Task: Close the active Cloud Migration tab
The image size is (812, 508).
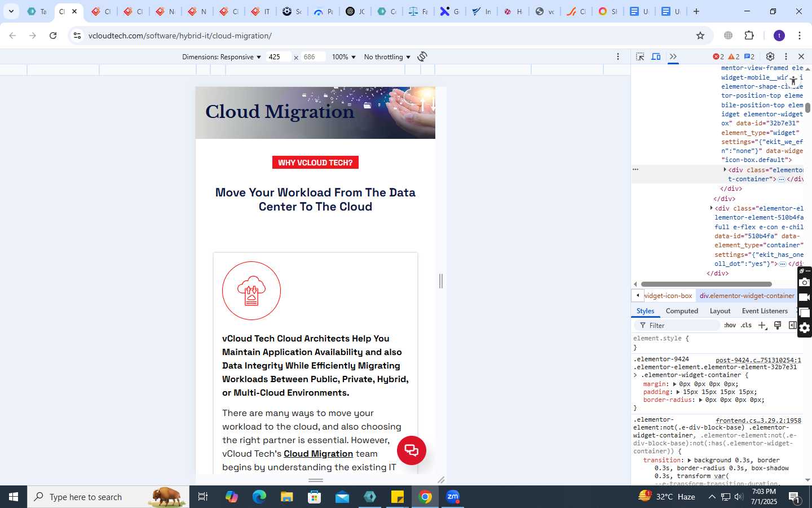Action: pos(74,11)
